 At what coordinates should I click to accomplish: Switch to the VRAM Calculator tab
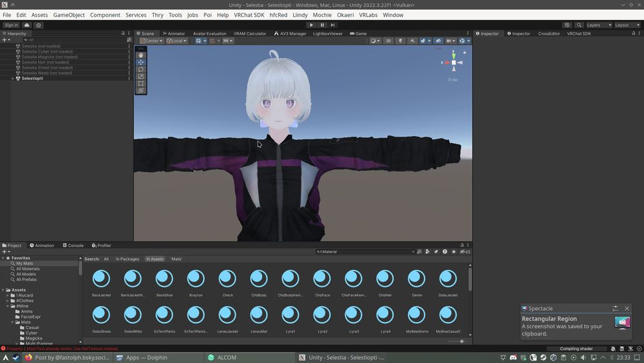250,34
